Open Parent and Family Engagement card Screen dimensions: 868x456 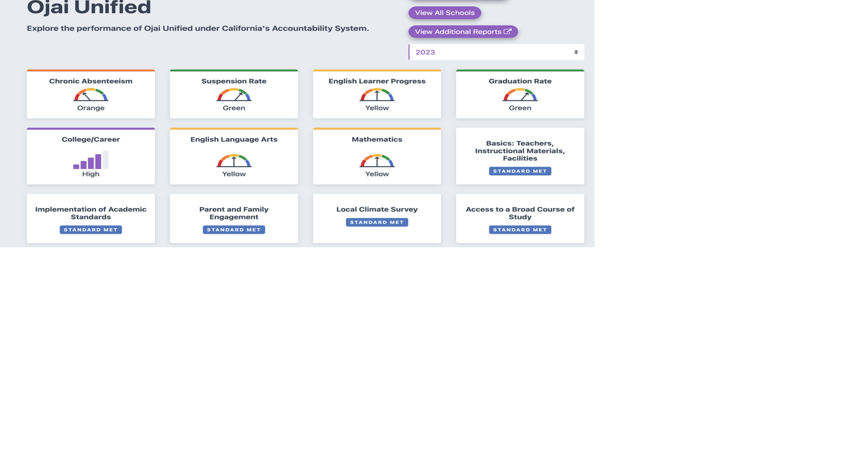234,213
